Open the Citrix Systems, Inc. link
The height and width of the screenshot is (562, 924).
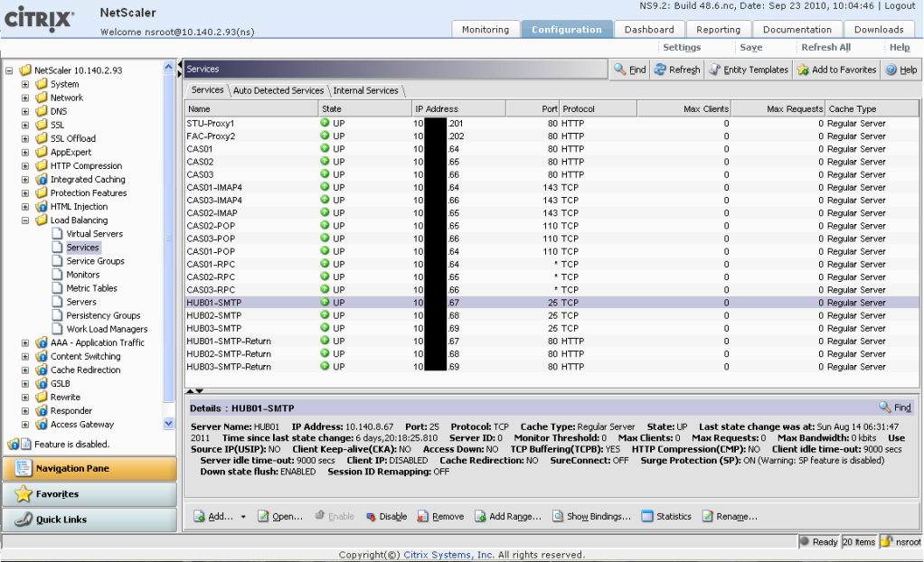448,555
